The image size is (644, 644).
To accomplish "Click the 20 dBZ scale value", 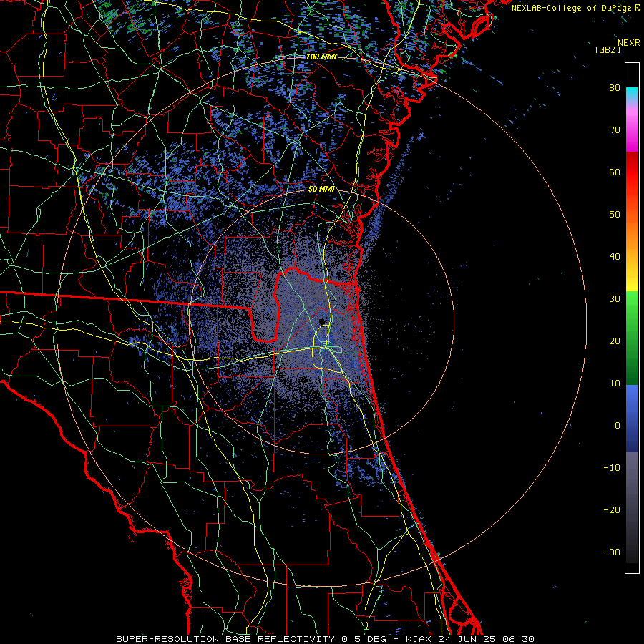I will pos(615,341).
